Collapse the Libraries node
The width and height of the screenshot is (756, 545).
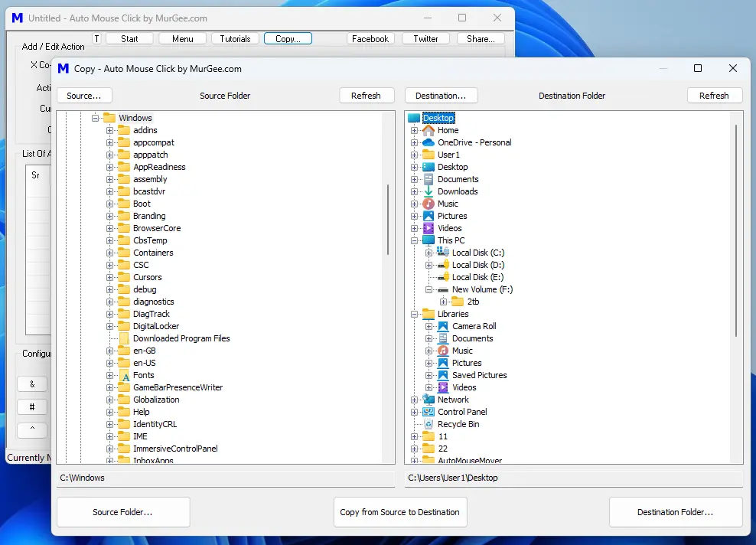pos(414,314)
